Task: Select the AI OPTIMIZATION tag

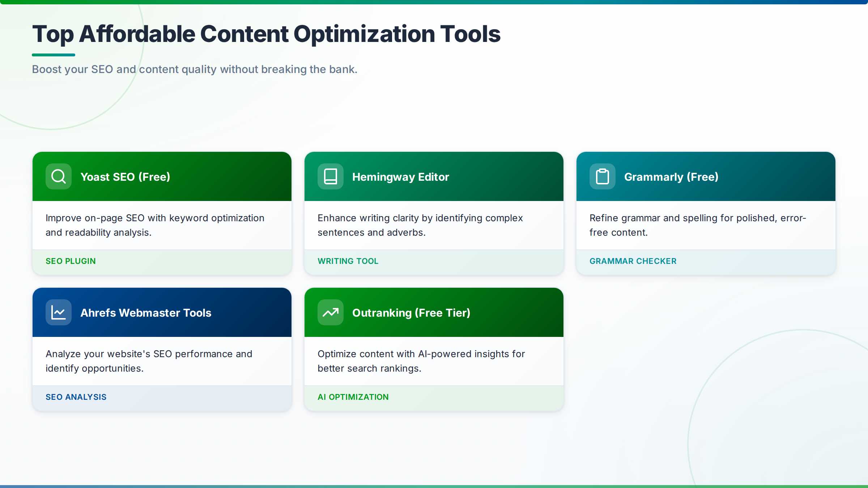Action: tap(353, 397)
